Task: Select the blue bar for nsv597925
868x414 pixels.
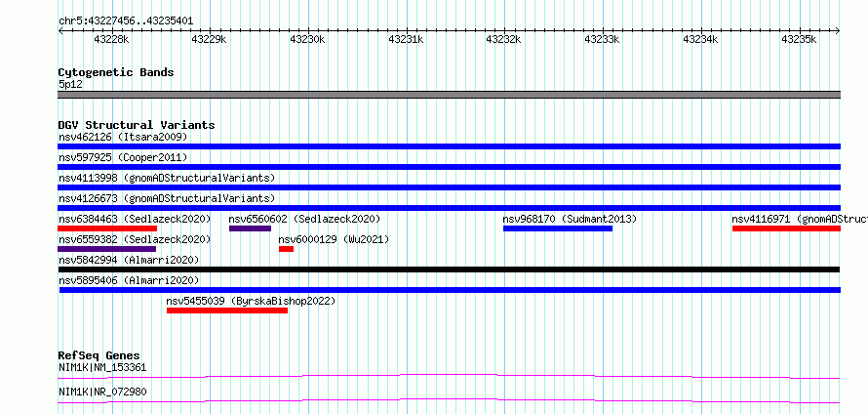Action: pos(450,167)
